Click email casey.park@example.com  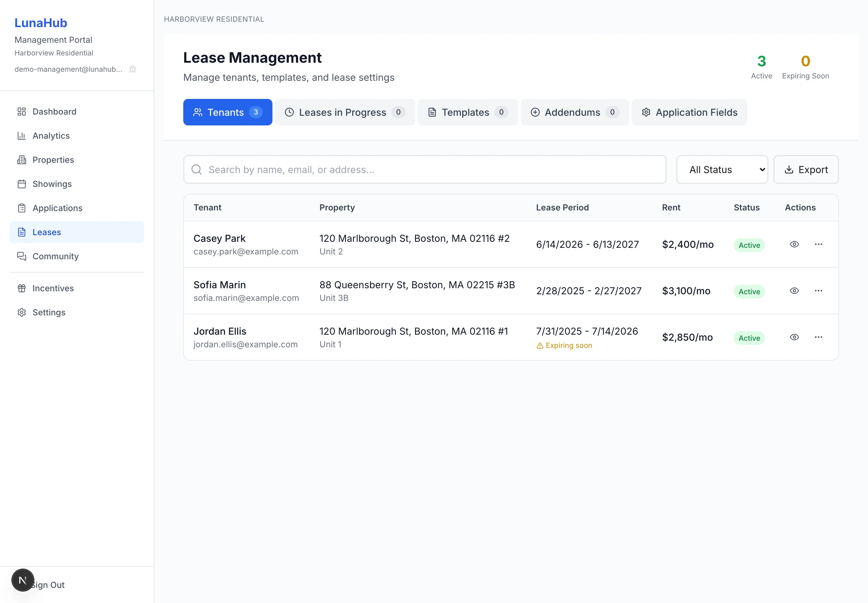click(246, 252)
